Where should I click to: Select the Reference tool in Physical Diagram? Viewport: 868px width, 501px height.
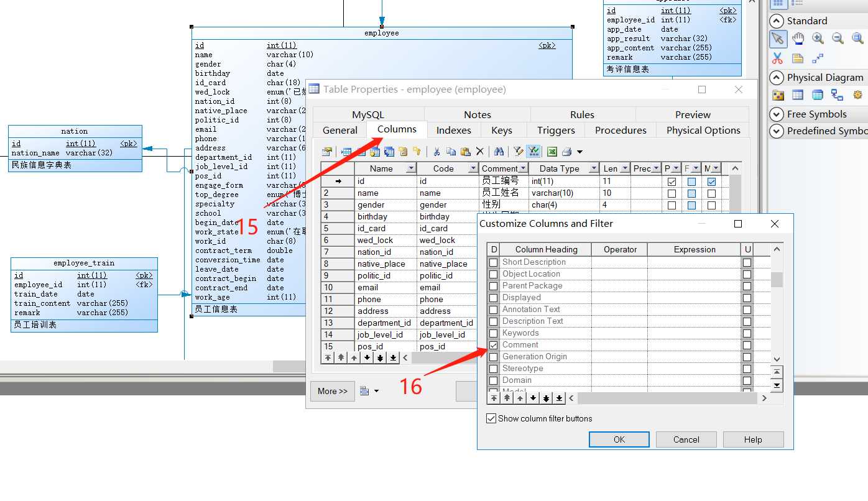(838, 95)
